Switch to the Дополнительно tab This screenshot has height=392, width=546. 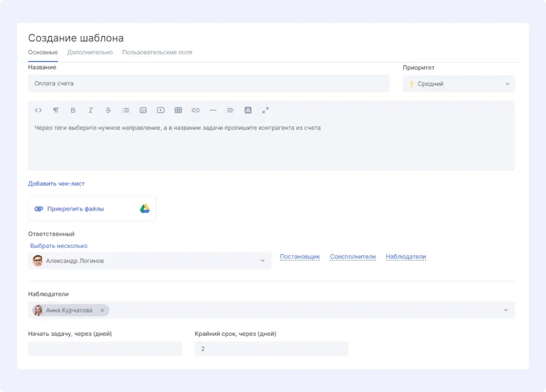[x=90, y=52]
